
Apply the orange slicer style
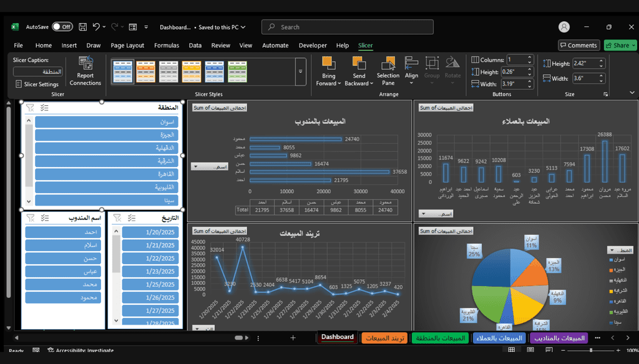pyautogui.click(x=145, y=72)
